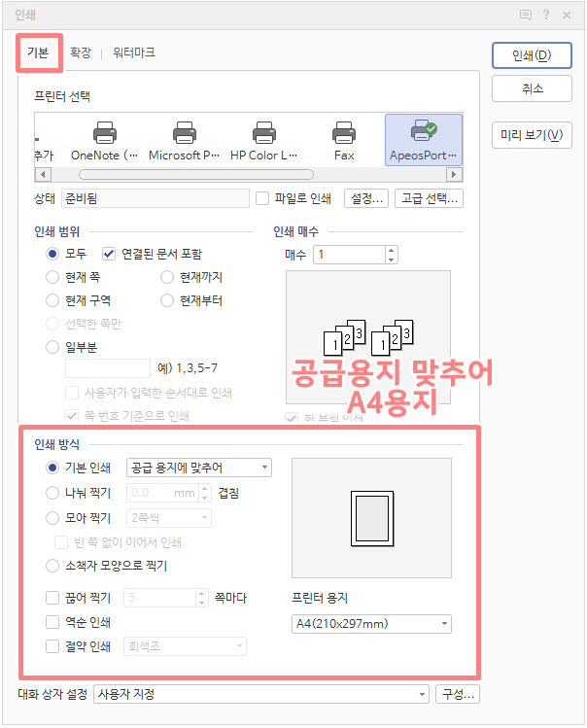Image resolution: width=587 pixels, height=728 pixels.
Task: Switch to the 기본 tab
Action: (x=38, y=52)
